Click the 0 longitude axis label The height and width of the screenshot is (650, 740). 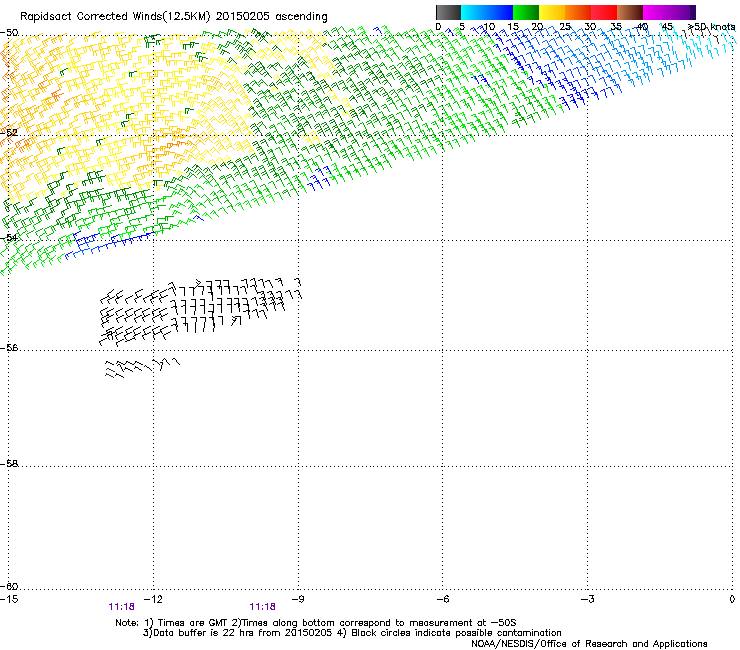(x=732, y=599)
